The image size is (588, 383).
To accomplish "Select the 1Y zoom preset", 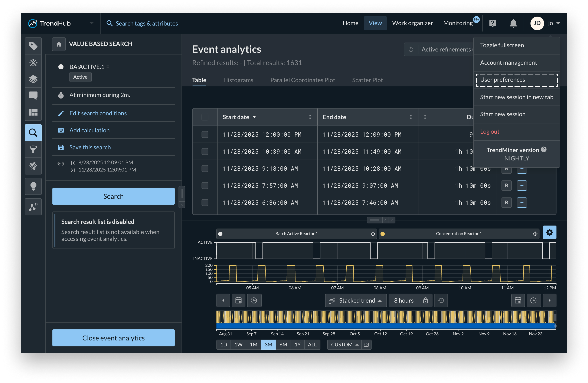I will 297,344.
